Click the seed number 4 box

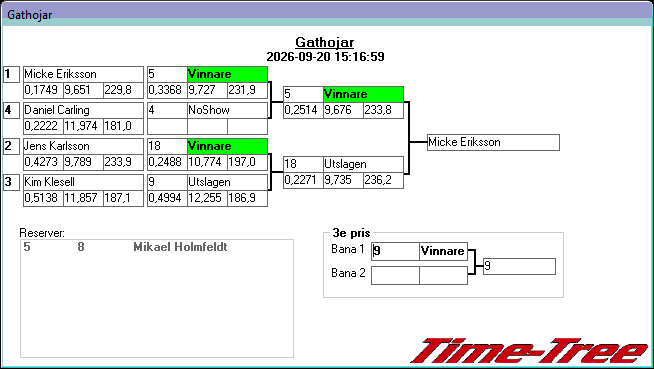click(x=11, y=110)
